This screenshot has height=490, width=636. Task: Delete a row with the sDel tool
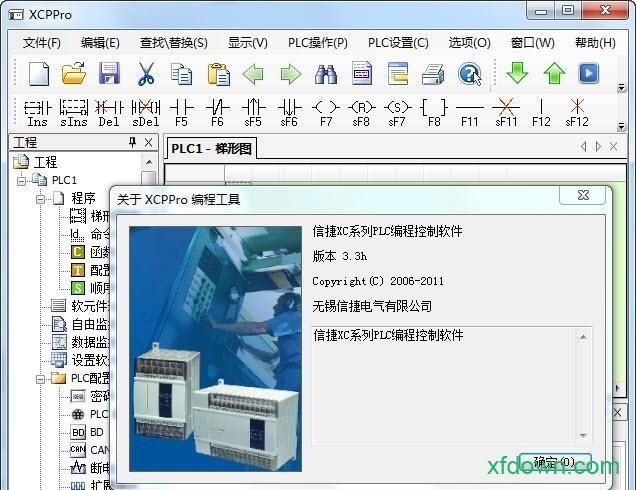click(x=146, y=113)
